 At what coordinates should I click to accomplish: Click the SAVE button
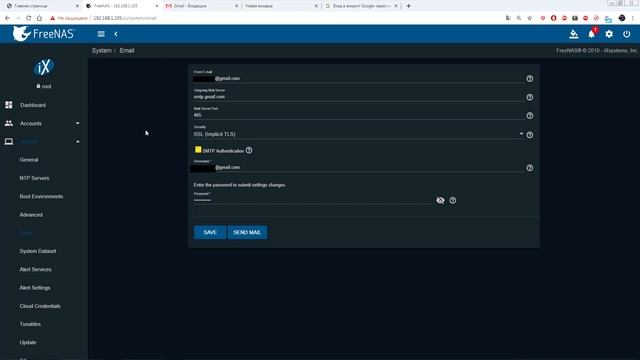point(210,232)
